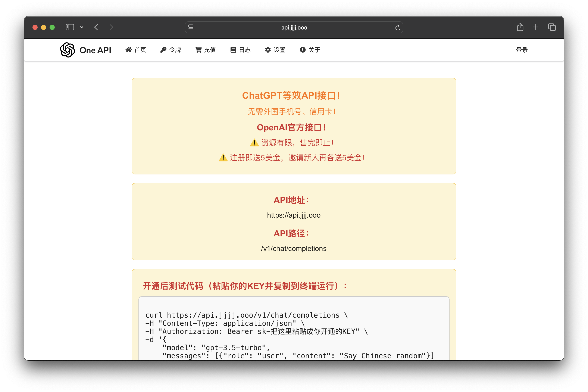
Task: Open the Safari share icon
Action: coord(520,27)
